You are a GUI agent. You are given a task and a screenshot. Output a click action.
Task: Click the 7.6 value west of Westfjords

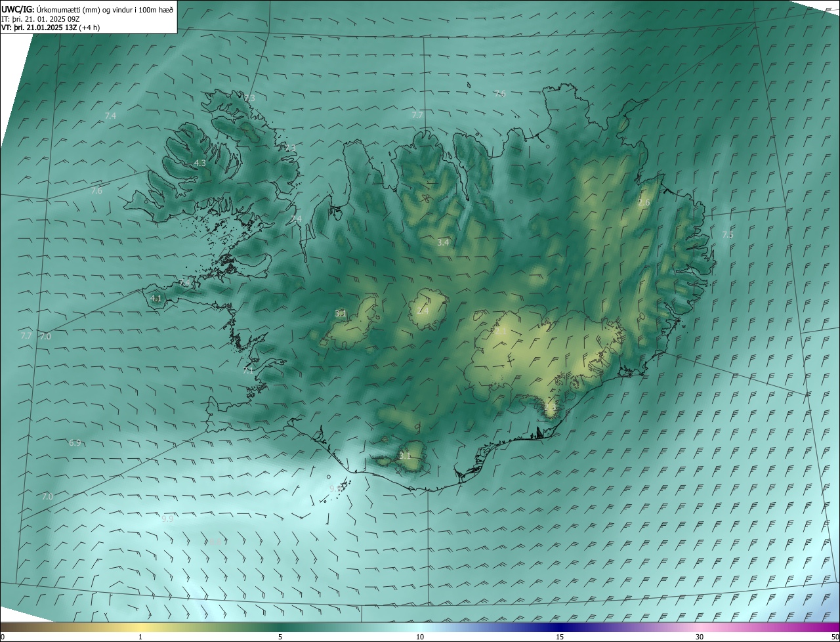pos(96,191)
